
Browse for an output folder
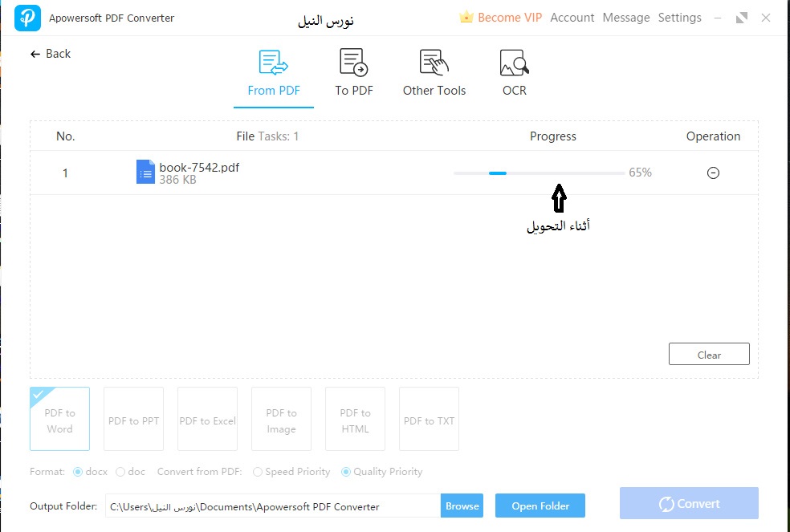[x=462, y=506]
